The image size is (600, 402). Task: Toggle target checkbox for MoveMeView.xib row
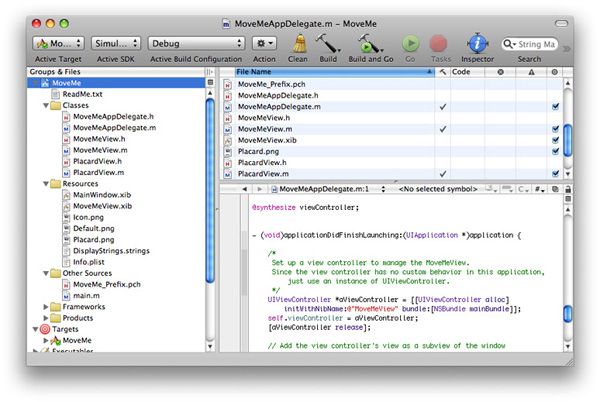[555, 140]
